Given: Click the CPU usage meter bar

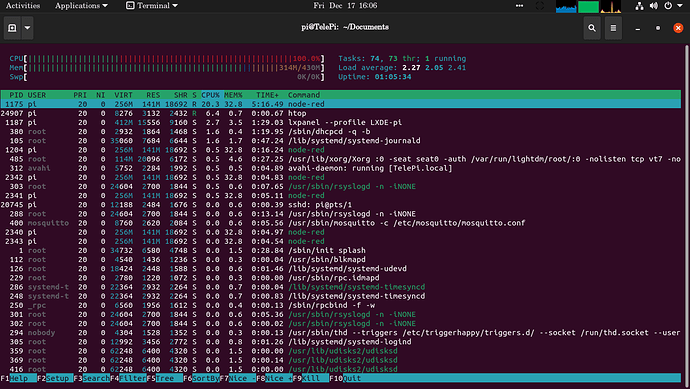Looking at the screenshot, I should click(x=167, y=59).
